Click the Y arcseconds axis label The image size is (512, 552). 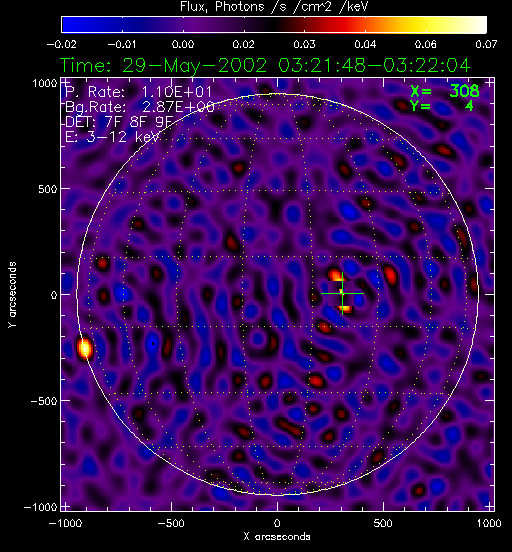pyautogui.click(x=12, y=295)
